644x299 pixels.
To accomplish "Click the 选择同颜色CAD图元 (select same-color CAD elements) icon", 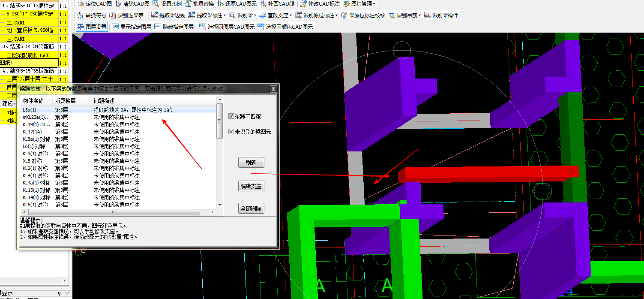I will point(261,27).
